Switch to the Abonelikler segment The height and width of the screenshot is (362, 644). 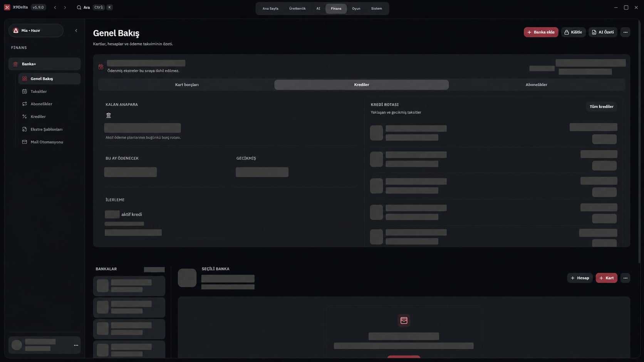point(536,85)
